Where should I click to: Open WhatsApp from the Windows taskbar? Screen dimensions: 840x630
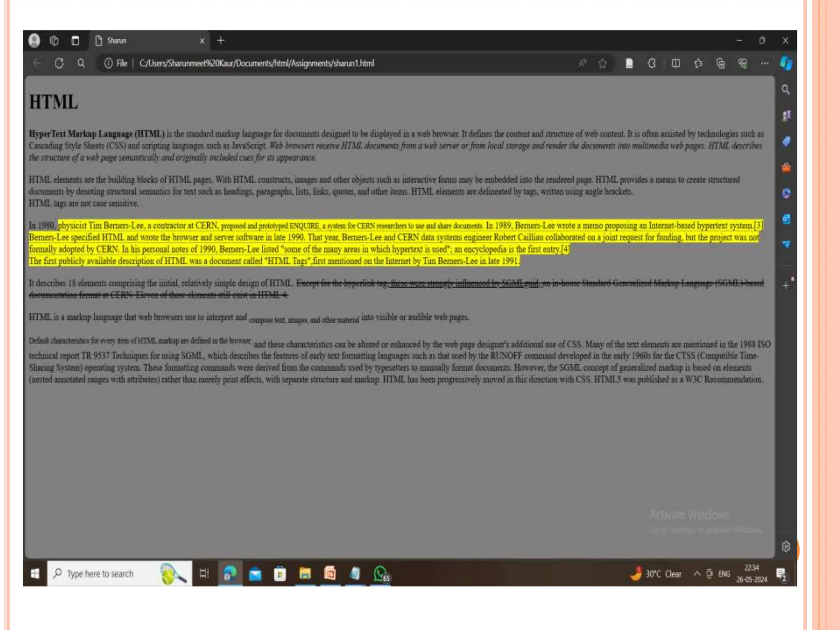(381, 573)
